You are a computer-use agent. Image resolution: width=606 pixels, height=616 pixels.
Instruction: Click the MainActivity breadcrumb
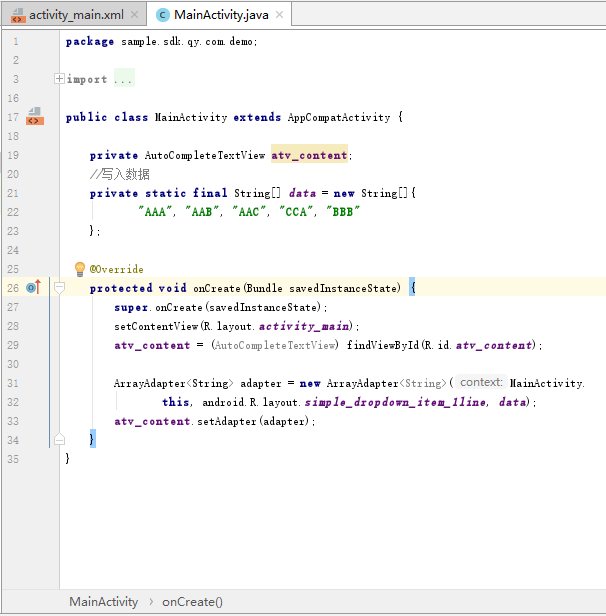point(103,602)
